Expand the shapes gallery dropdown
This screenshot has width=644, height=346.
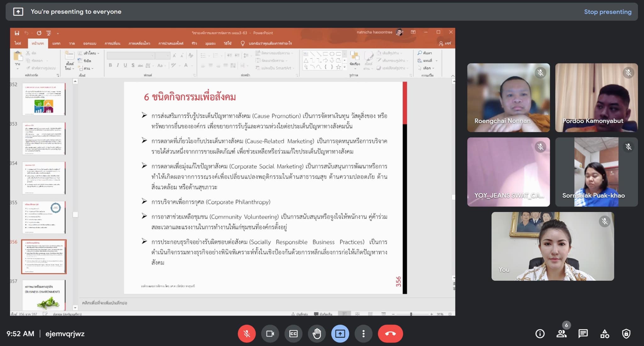(x=345, y=67)
